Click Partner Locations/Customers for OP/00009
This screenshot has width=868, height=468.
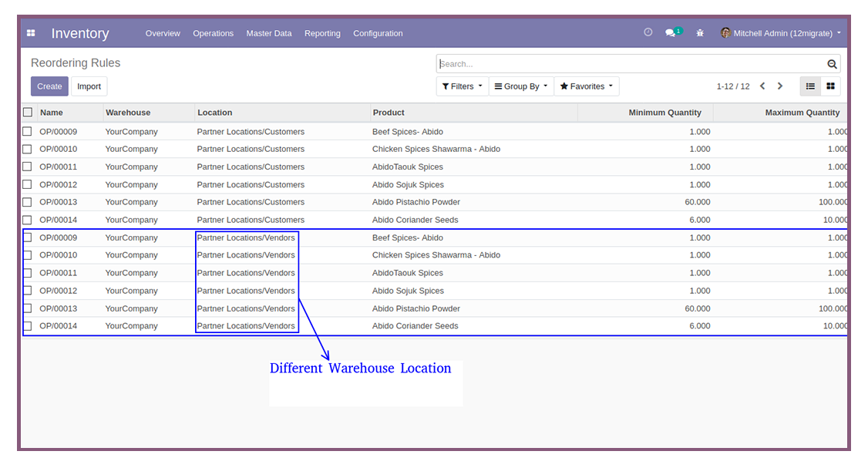[x=251, y=132]
